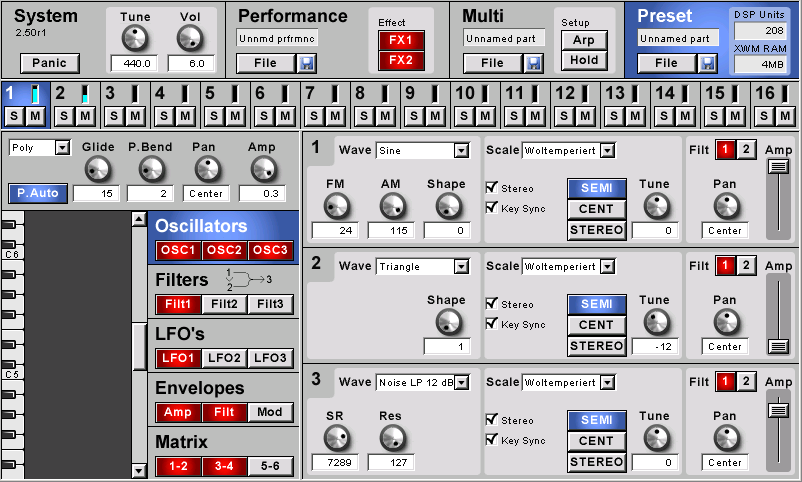
Task: Click the Hold setup button
Action: 584,60
